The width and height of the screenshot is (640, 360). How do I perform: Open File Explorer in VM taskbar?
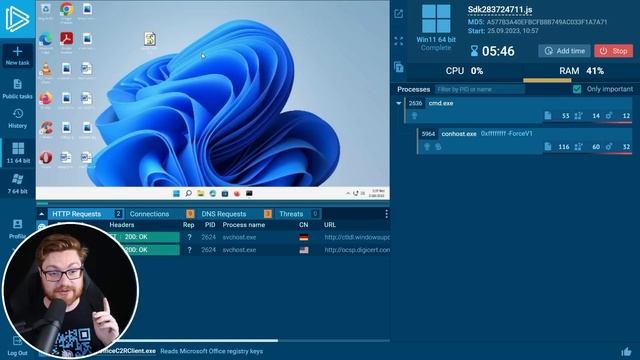coord(200,193)
